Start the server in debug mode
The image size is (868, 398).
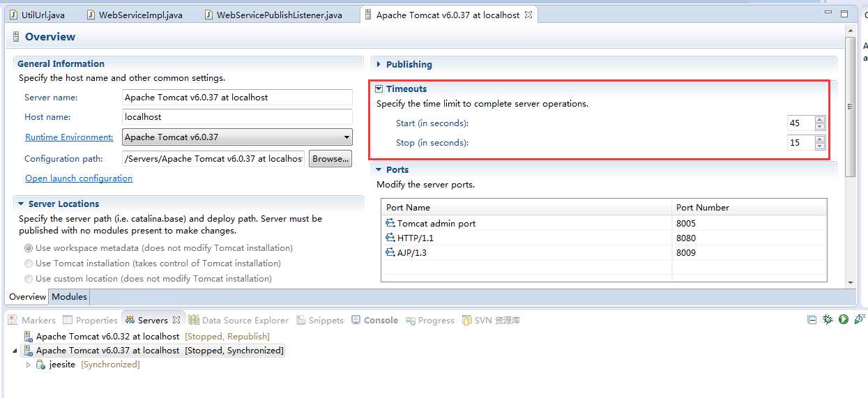coord(828,319)
